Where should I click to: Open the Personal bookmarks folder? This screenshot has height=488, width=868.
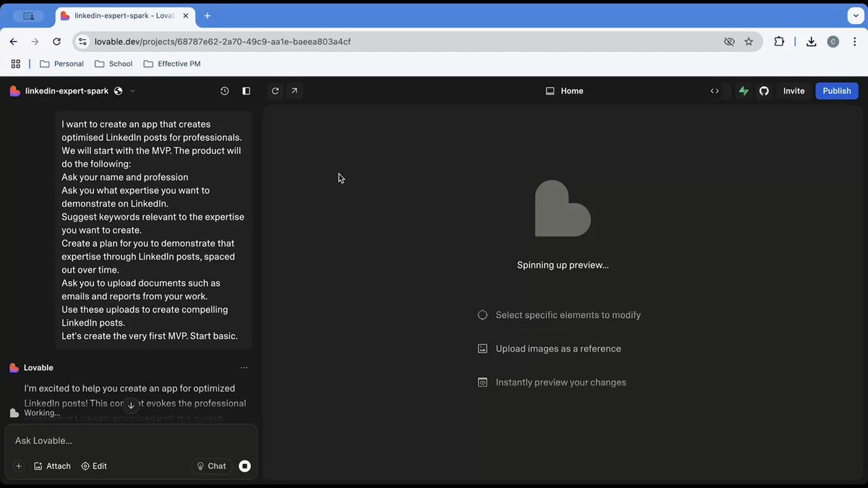(61, 64)
